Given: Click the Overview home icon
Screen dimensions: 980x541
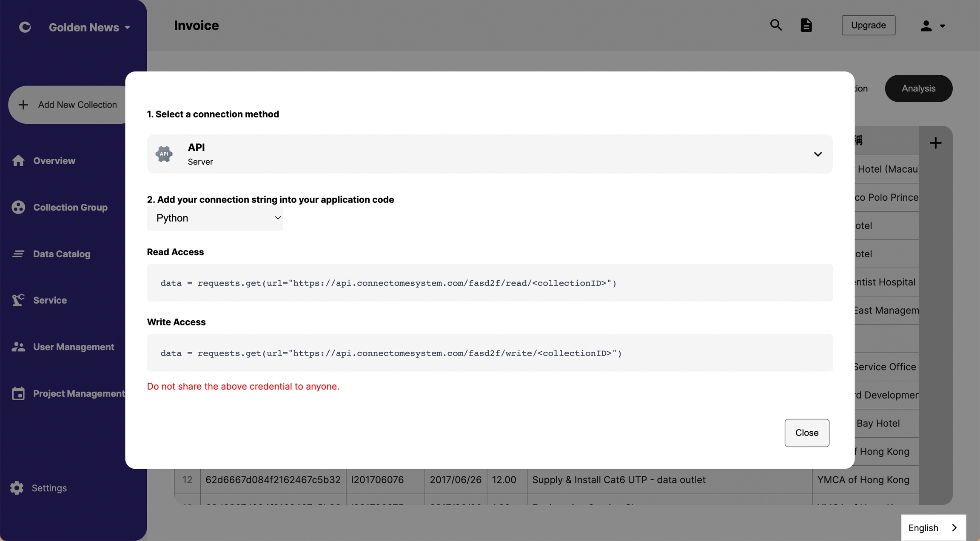Looking at the screenshot, I should pyautogui.click(x=18, y=160).
